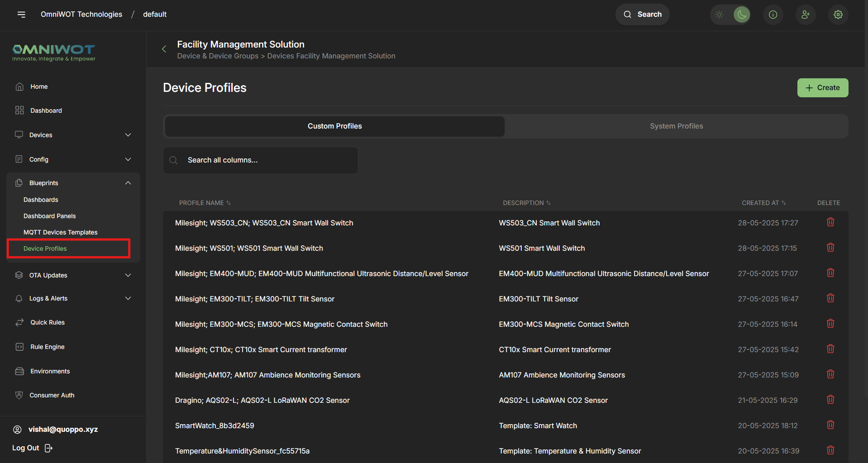This screenshot has width=868, height=463.
Task: Open MQTT Devices Templates from sidebar
Action: [60, 232]
